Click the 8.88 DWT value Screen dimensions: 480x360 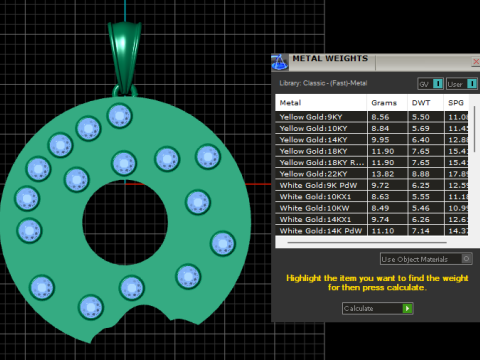(421, 174)
